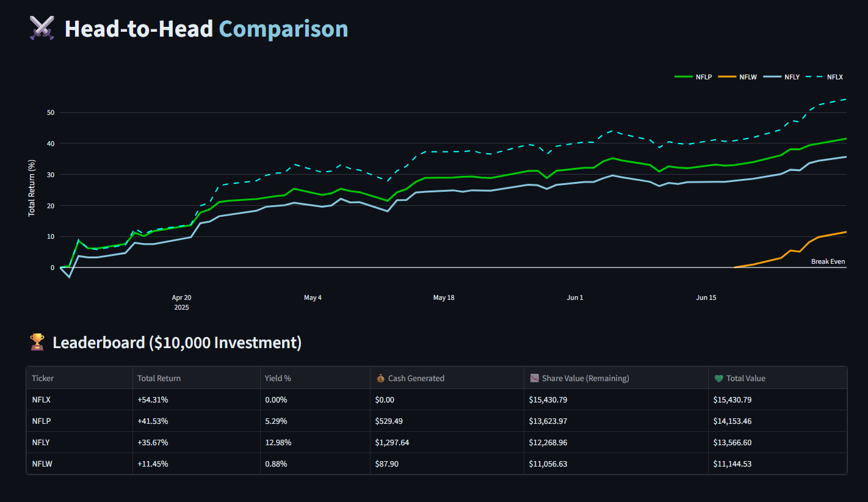
Task: Click the 40 tick label on the y-axis
Action: [51, 144]
